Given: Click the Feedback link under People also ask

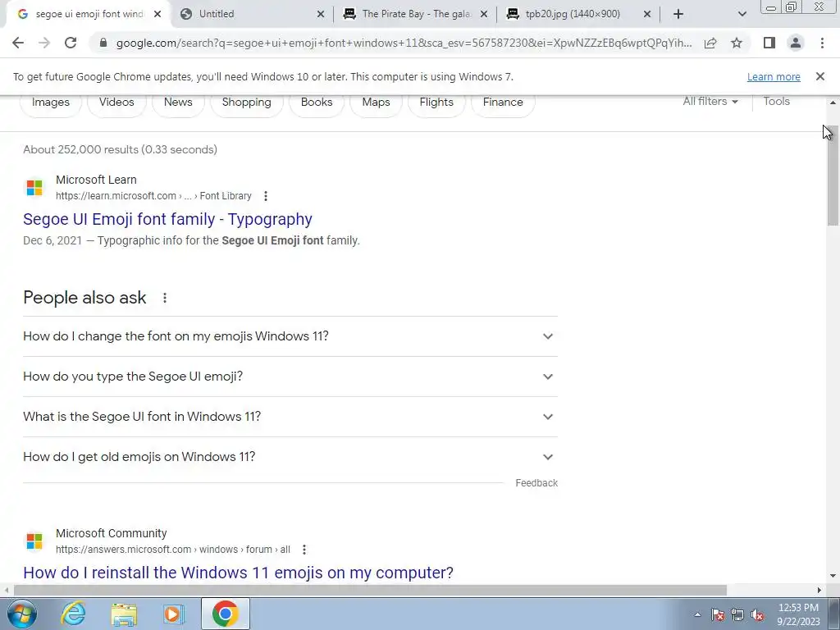Looking at the screenshot, I should tap(536, 483).
